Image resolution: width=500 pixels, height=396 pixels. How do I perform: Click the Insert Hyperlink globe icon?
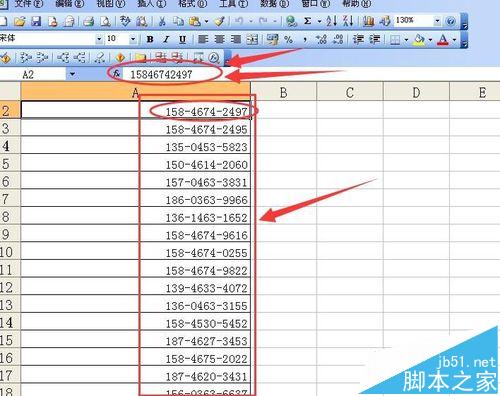coord(291,22)
